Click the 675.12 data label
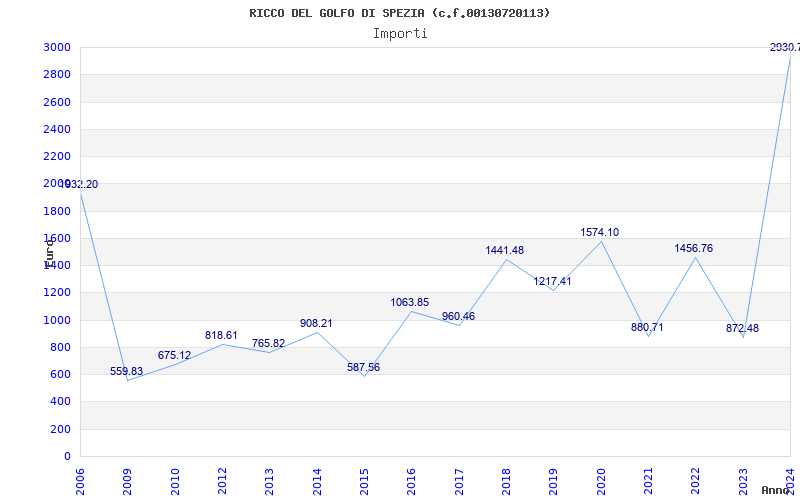 point(174,355)
